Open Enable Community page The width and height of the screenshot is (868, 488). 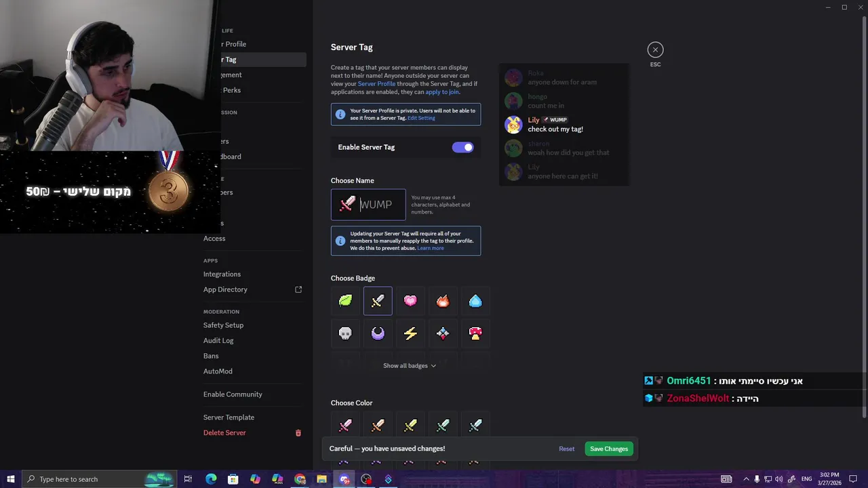click(x=233, y=394)
